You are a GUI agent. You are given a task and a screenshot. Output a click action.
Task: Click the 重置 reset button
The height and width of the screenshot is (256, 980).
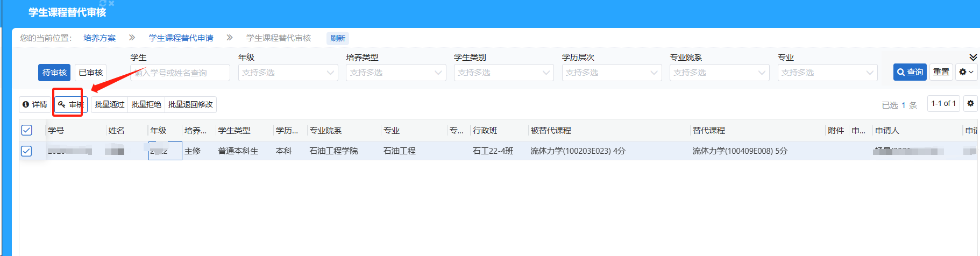pos(941,72)
